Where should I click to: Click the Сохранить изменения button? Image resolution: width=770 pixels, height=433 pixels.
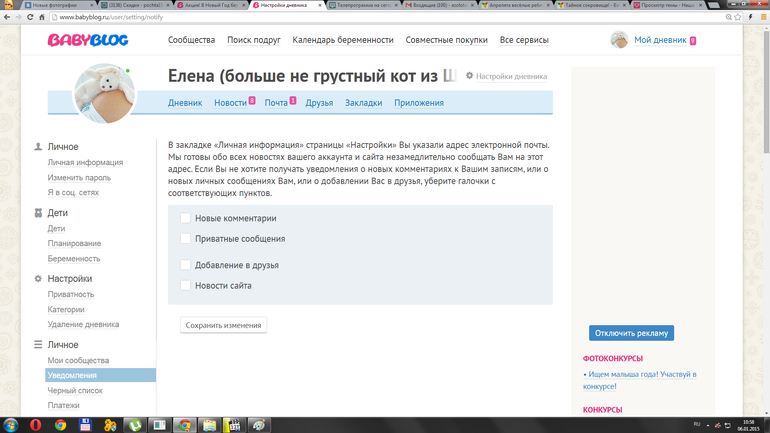tap(223, 325)
